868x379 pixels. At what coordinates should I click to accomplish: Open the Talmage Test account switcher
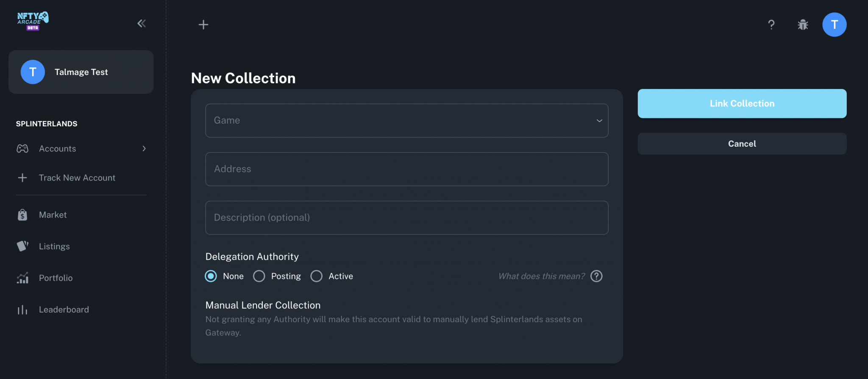[81, 72]
